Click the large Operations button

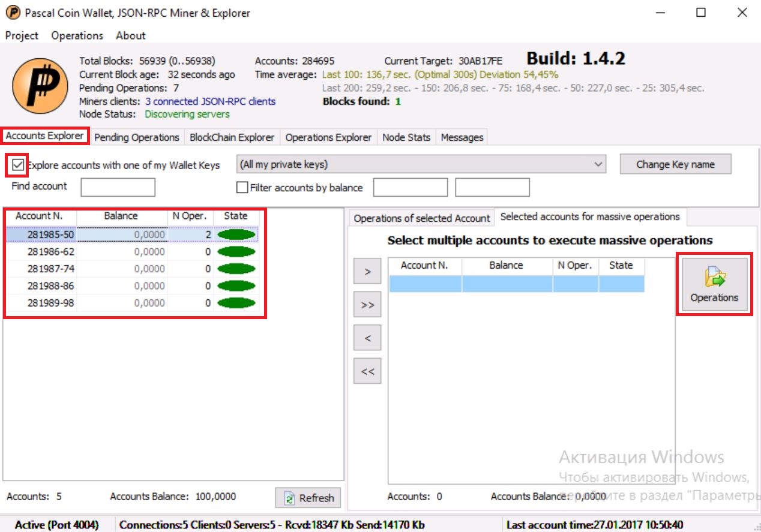714,284
